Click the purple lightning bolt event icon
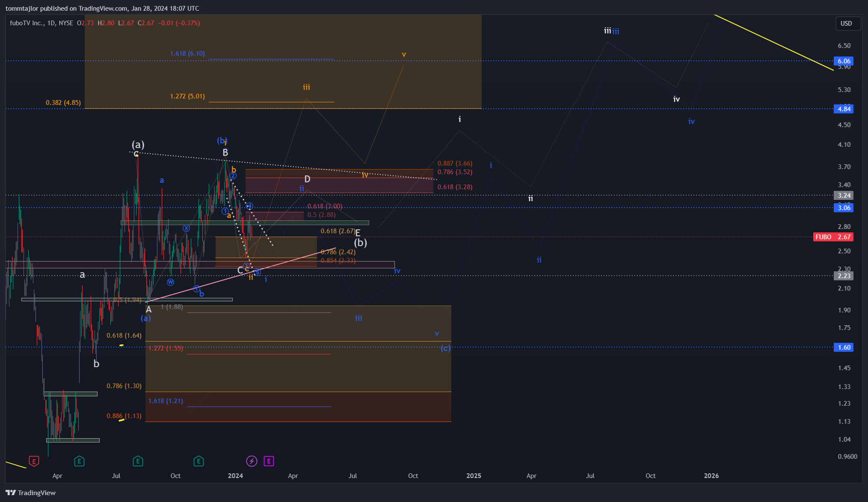 coord(252,461)
